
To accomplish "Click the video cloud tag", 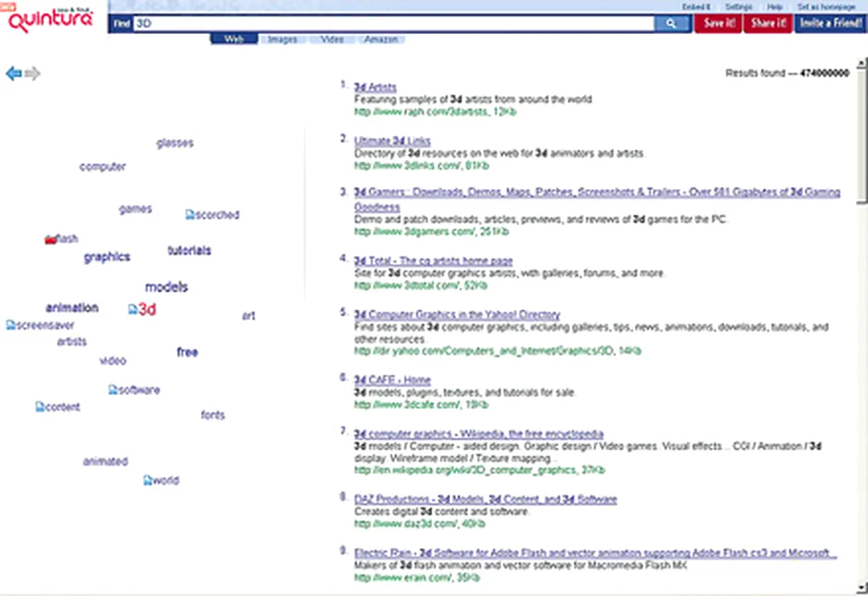I will (113, 361).
